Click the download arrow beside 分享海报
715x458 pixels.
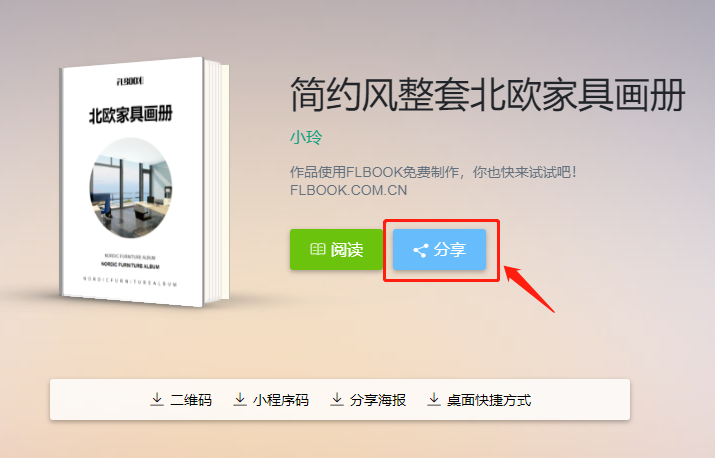click(337, 399)
